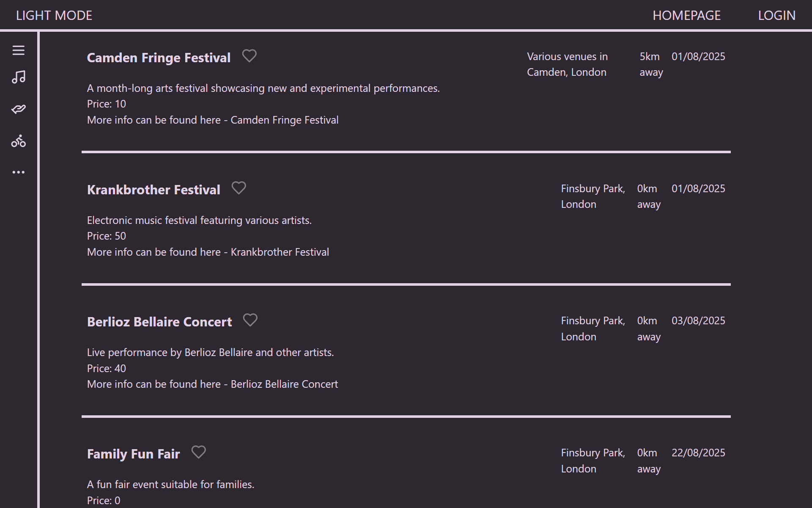Go to Homepage from the top bar
The width and height of the screenshot is (812, 508).
click(x=686, y=16)
